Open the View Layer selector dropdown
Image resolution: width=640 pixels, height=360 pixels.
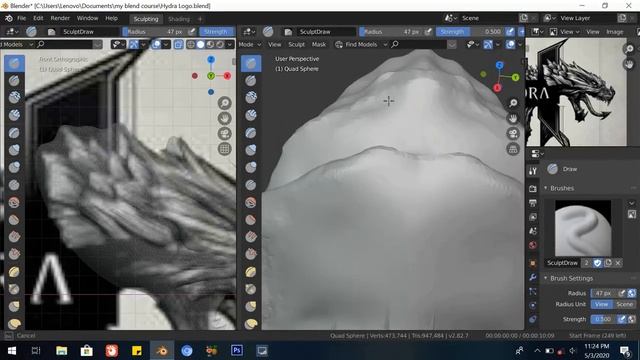(549, 18)
